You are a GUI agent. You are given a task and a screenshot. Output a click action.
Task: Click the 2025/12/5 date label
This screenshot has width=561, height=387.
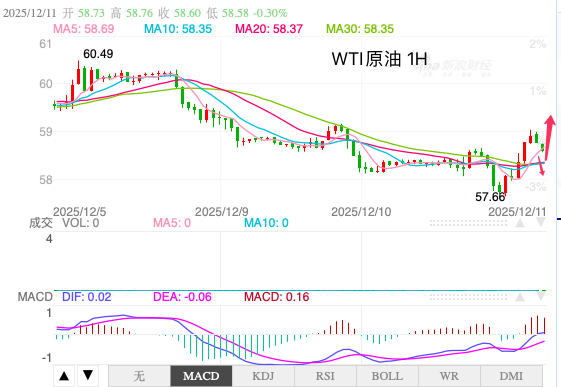pyautogui.click(x=79, y=212)
